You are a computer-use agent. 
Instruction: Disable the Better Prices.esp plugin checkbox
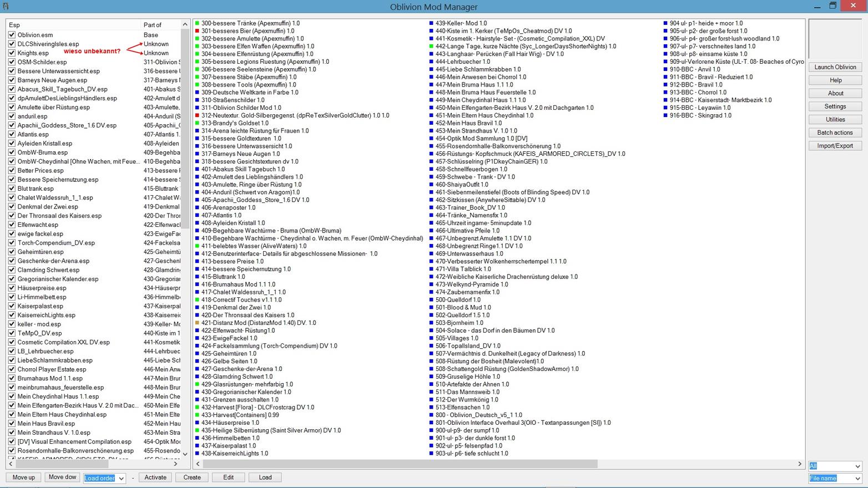coord(12,171)
